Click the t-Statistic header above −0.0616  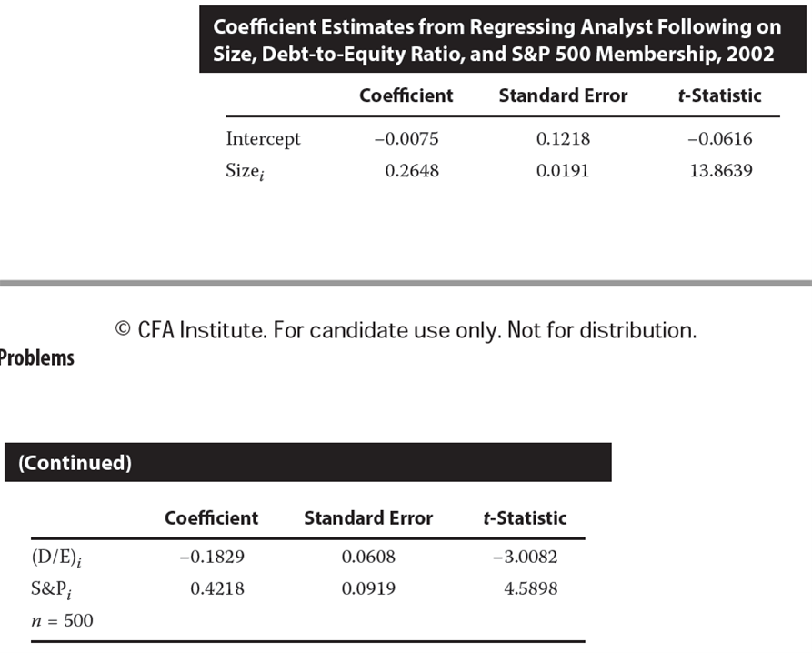719,95
